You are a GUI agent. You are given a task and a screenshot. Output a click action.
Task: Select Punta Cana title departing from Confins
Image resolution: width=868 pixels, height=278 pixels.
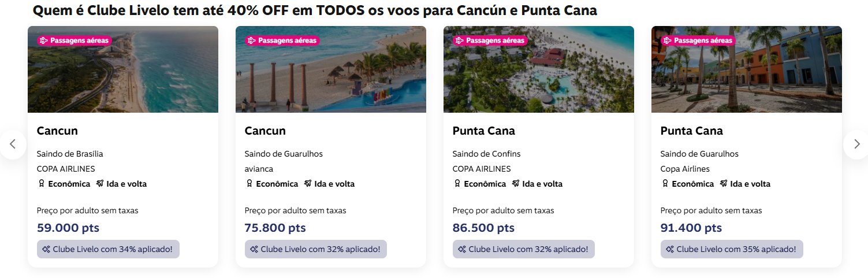(483, 131)
